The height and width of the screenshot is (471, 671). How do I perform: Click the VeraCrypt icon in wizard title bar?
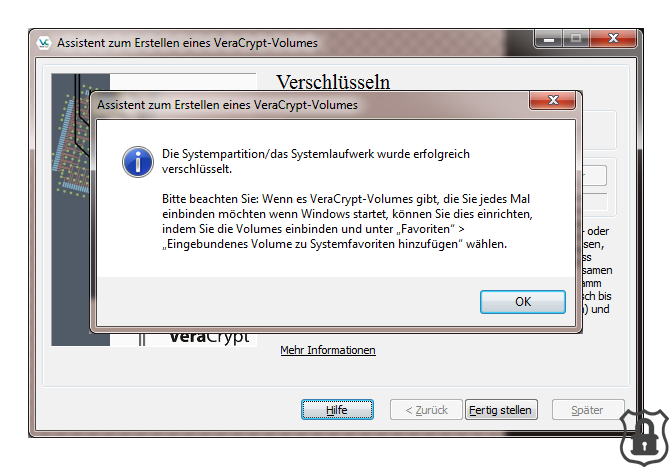[44, 43]
